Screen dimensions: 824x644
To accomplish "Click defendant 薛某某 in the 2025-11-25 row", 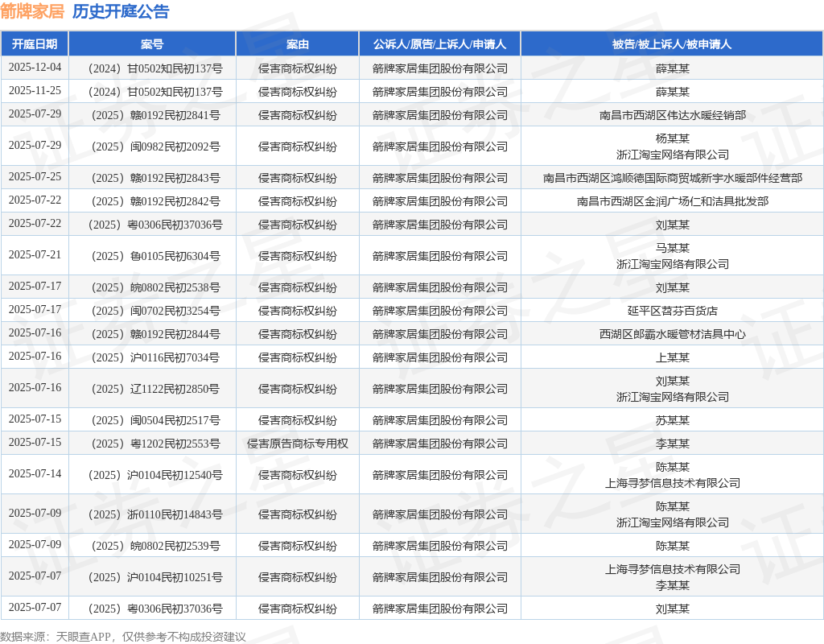I will pyautogui.click(x=672, y=92).
